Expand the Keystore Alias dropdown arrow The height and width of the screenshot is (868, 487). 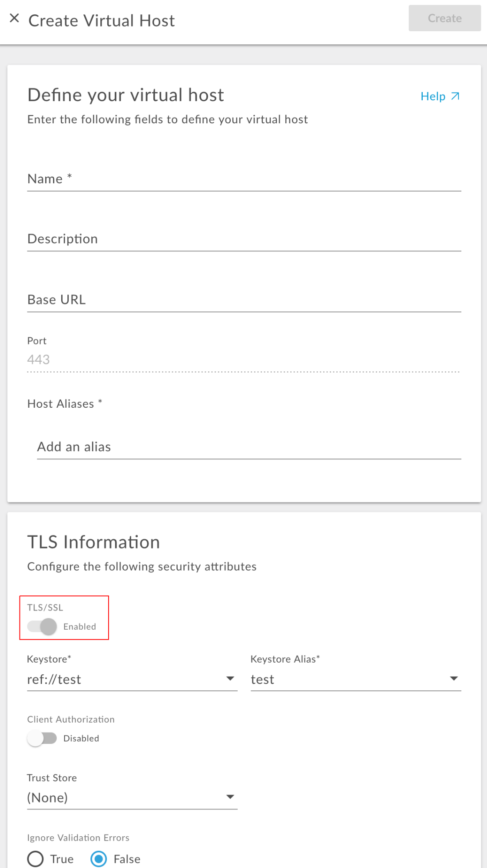[x=454, y=679]
